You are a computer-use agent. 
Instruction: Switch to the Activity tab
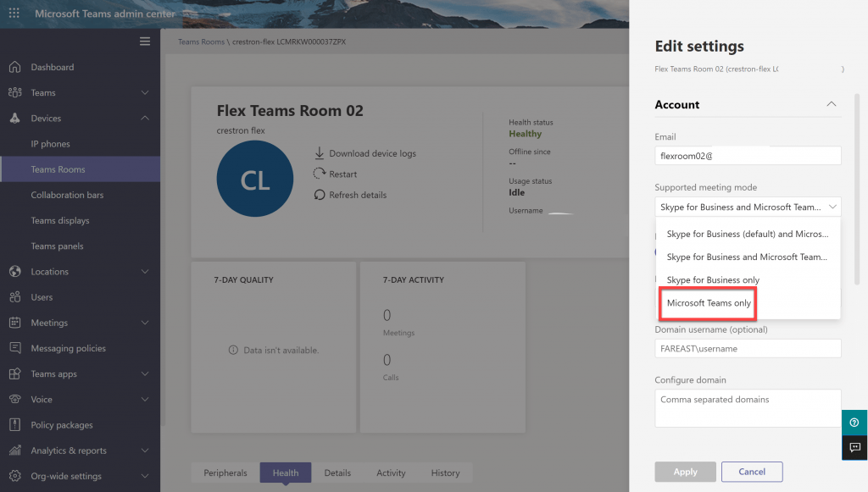point(391,473)
